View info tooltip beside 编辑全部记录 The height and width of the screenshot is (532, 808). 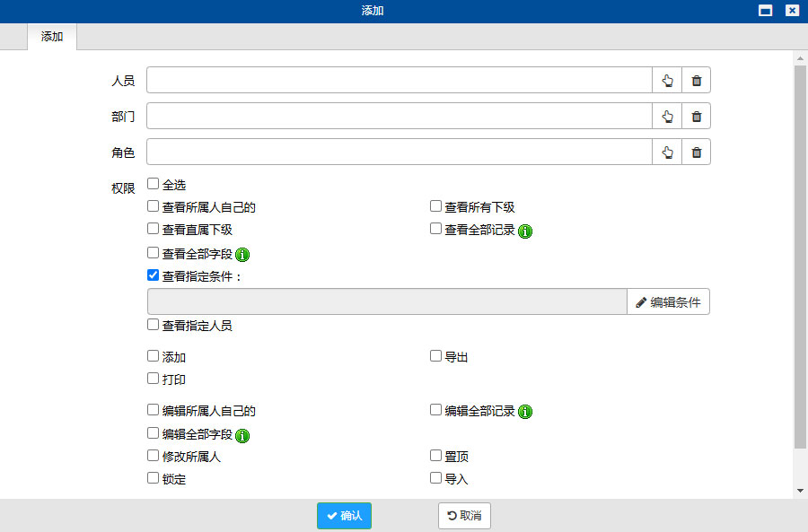coord(524,411)
